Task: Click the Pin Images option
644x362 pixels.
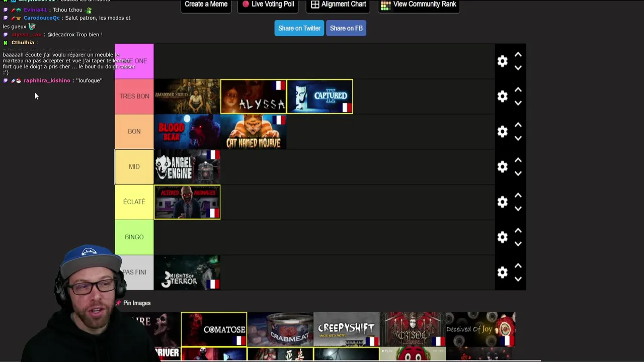Action: [x=133, y=303]
